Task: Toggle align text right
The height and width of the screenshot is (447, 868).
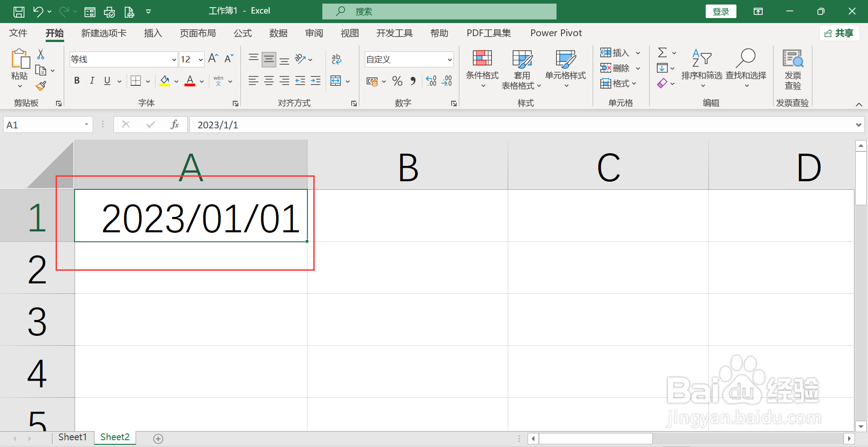Action: [x=284, y=81]
